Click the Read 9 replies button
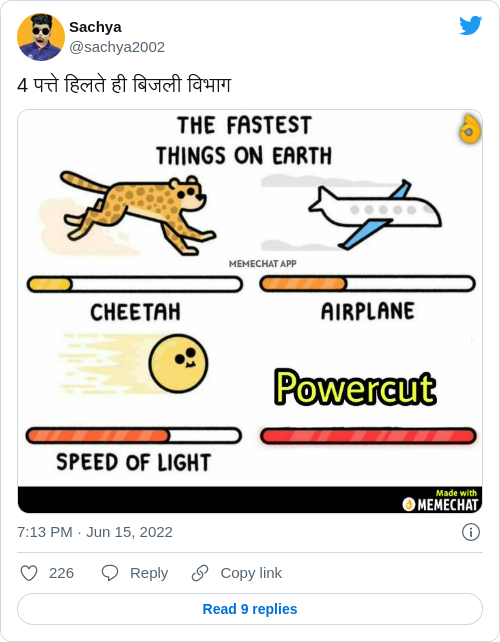This screenshot has width=500, height=642. pyautogui.click(x=250, y=609)
